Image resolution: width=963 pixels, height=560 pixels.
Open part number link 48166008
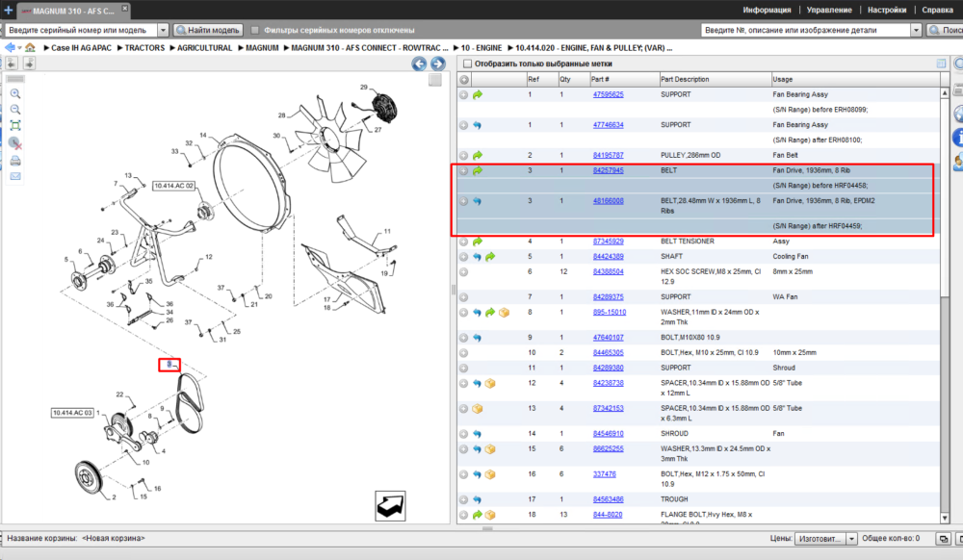(608, 201)
